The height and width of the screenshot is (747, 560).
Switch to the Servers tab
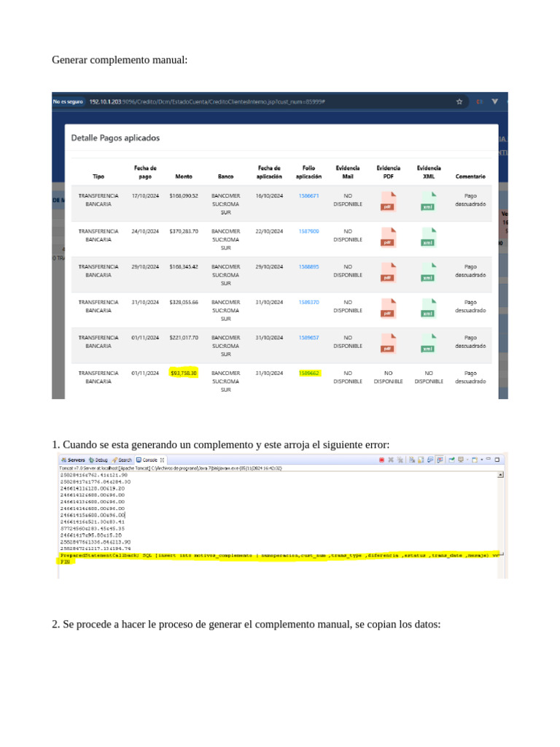[73, 460]
